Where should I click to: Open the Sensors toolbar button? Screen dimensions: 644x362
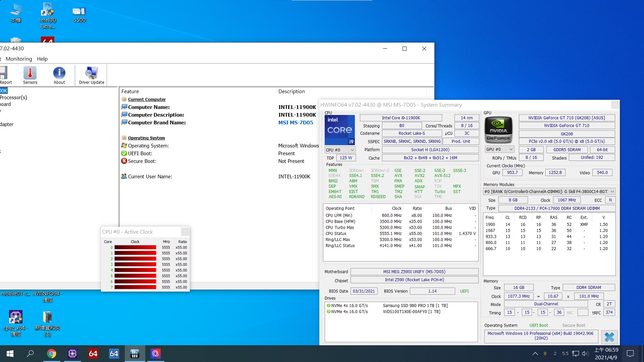[30, 75]
